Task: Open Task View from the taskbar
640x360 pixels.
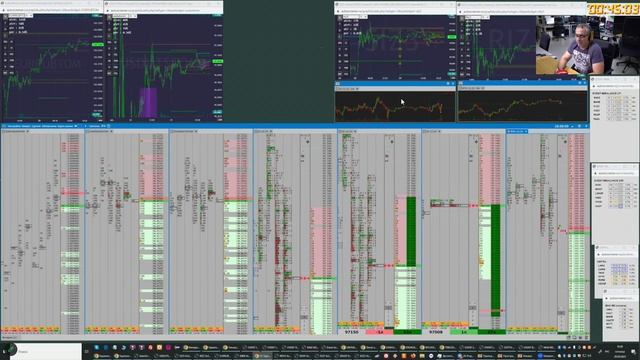Action: [86, 351]
